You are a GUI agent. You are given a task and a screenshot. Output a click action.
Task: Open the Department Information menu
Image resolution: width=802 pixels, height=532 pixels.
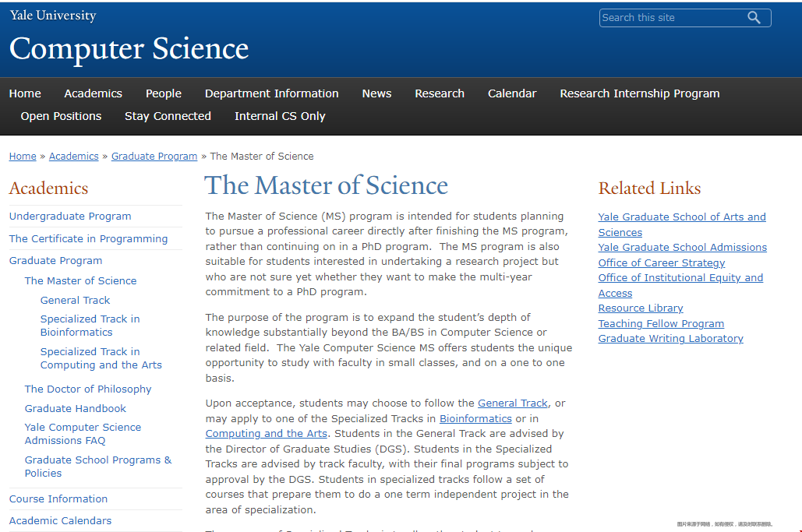(x=271, y=93)
